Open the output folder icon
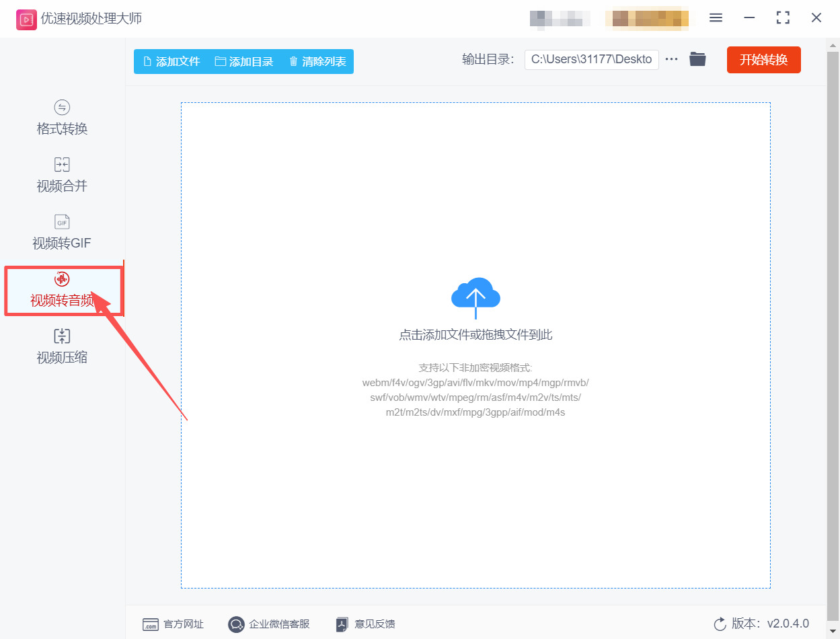Image resolution: width=840 pixels, height=639 pixels. (x=697, y=59)
